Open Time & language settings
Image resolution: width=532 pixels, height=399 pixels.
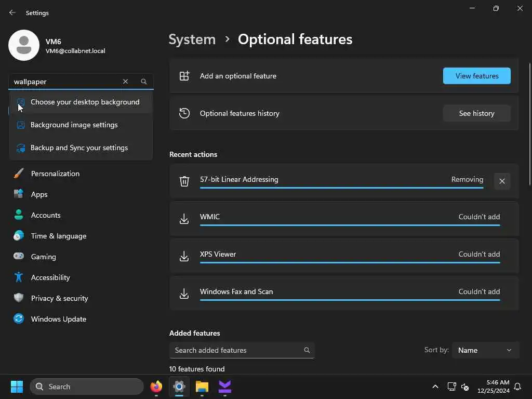click(58, 236)
